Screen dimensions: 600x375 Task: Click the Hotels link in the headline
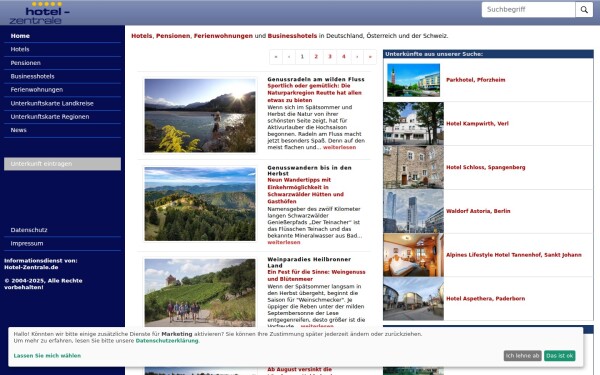point(142,36)
